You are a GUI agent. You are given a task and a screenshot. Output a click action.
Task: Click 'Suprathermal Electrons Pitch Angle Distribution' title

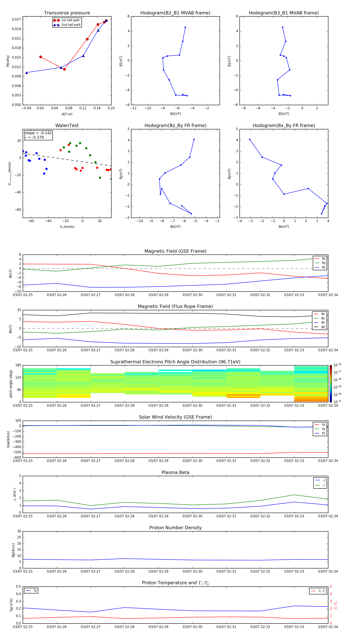pyautogui.click(x=175, y=362)
